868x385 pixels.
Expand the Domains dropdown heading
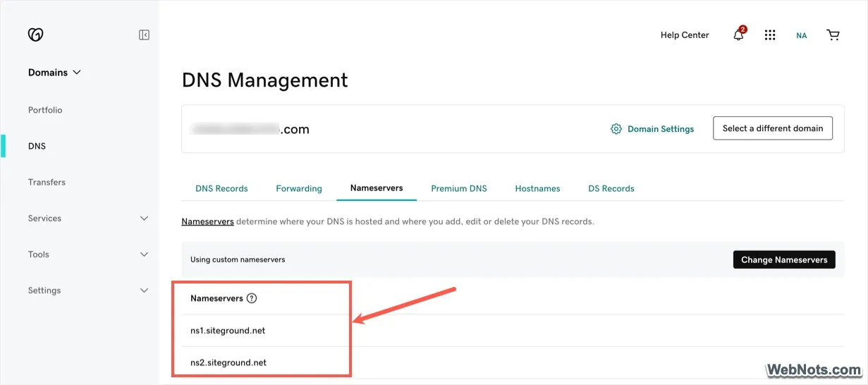coord(54,73)
